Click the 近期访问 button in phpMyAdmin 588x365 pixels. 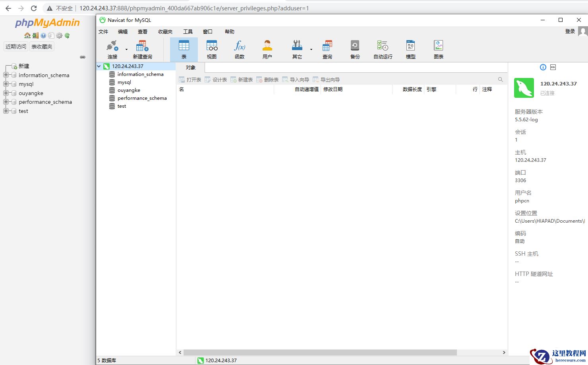[x=16, y=47]
